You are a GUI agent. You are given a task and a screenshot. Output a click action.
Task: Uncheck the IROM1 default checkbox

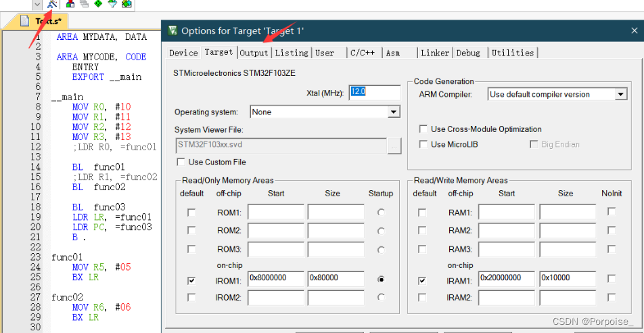coord(191,281)
